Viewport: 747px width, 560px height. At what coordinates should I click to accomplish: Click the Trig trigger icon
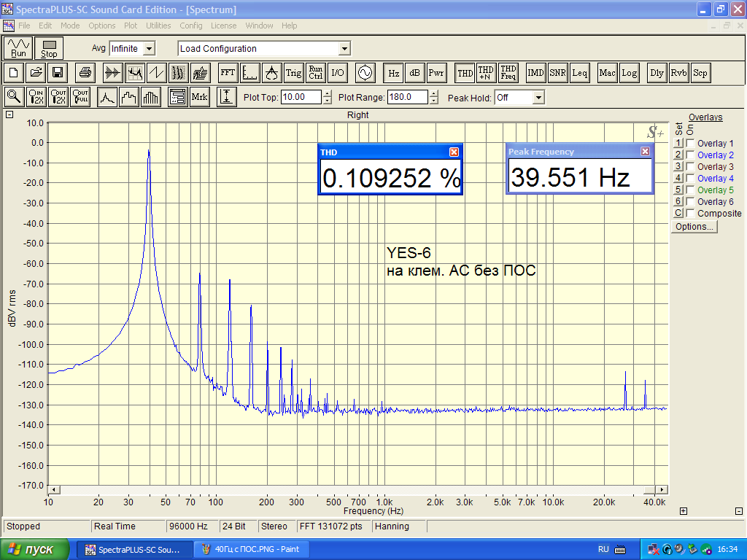point(293,73)
